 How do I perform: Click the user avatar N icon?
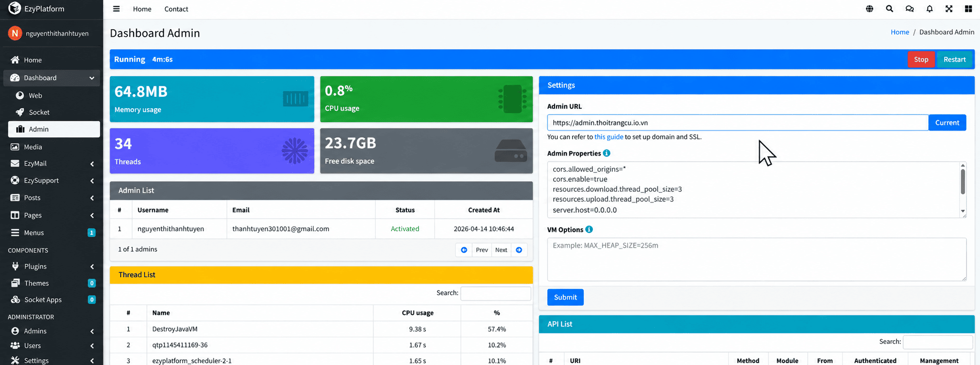[x=15, y=33]
